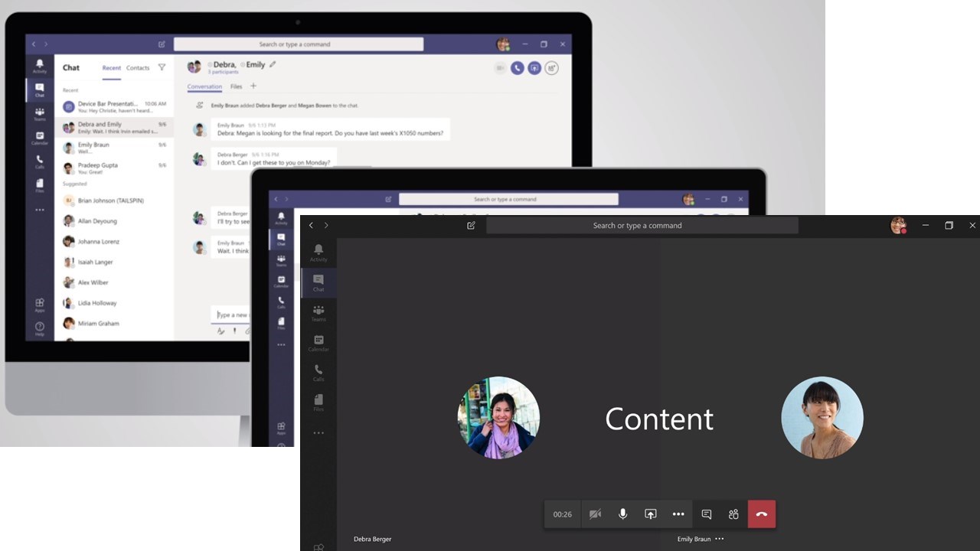The height and width of the screenshot is (551, 980).
Task: Open Apps store in the monitor window sidebar
Action: [x=40, y=305]
